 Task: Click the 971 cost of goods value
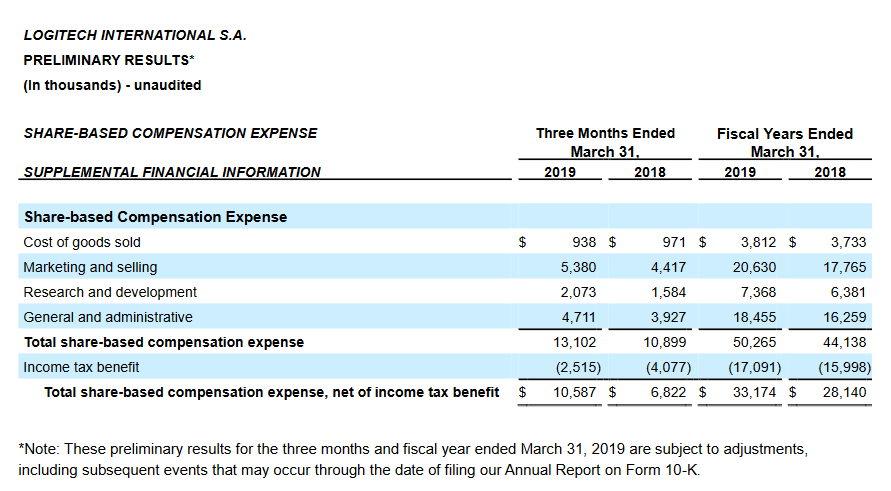click(674, 242)
